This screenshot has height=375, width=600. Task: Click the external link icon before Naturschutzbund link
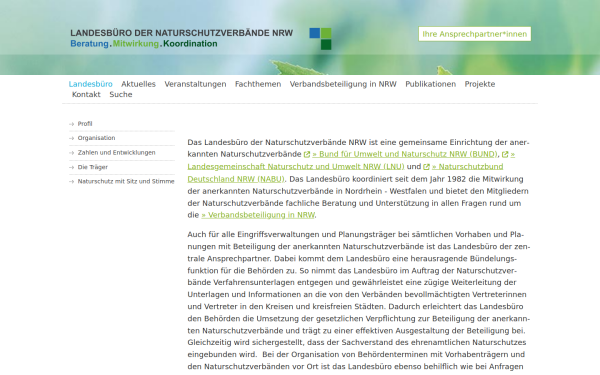point(427,167)
